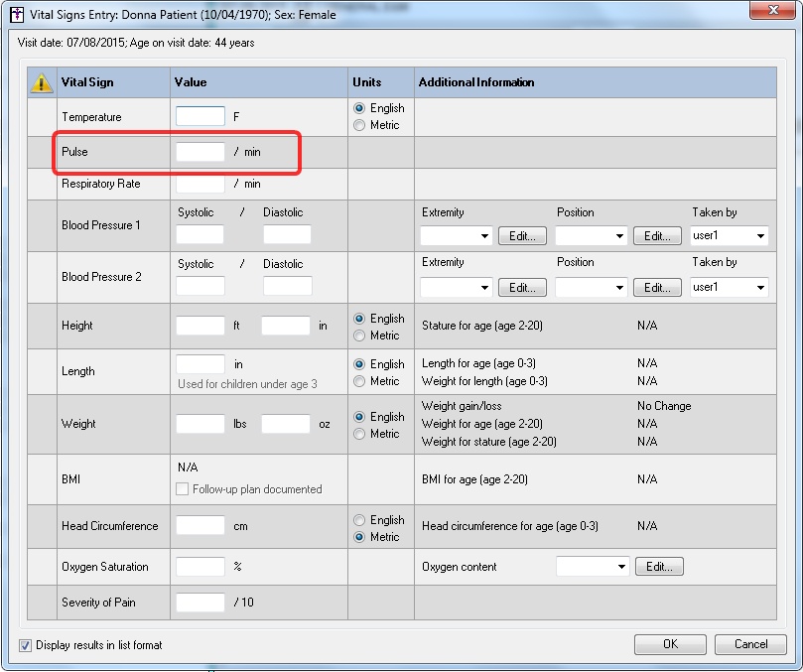Click Edit next to Blood Pressure 1 Extremity
This screenshot has height=672, width=803.
(x=522, y=236)
